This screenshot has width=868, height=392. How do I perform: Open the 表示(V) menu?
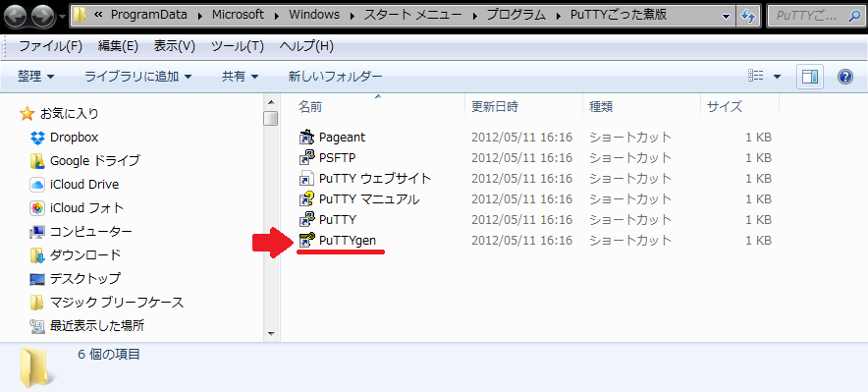click(175, 46)
